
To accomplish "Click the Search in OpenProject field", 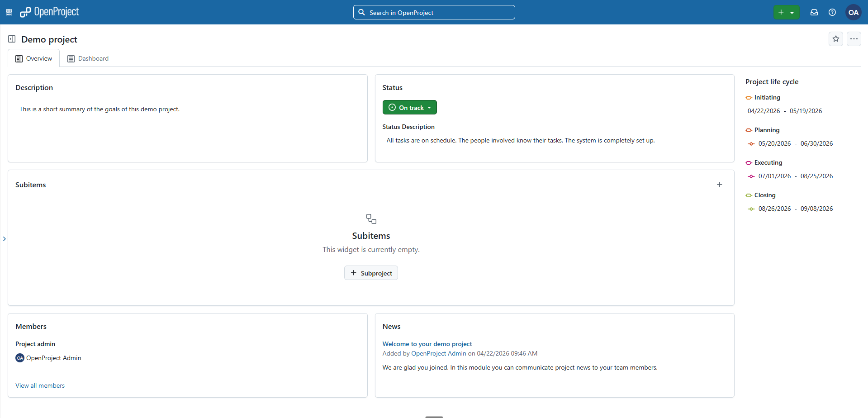I will [433, 12].
